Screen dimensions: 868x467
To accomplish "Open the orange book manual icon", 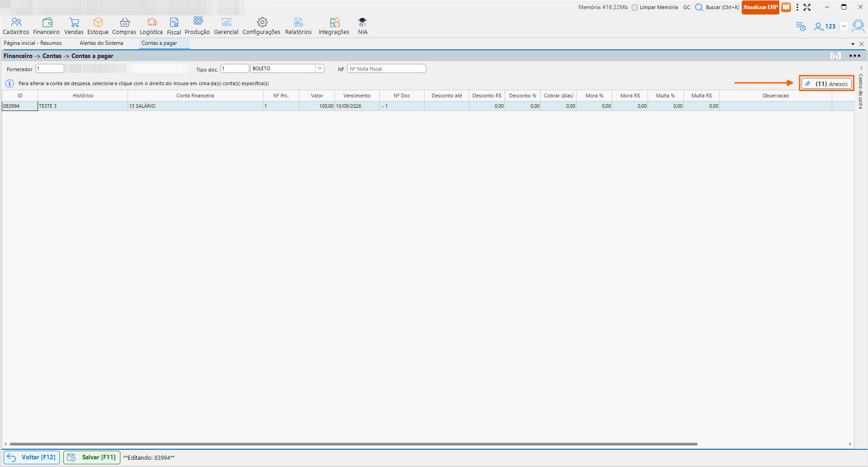I will [786, 7].
